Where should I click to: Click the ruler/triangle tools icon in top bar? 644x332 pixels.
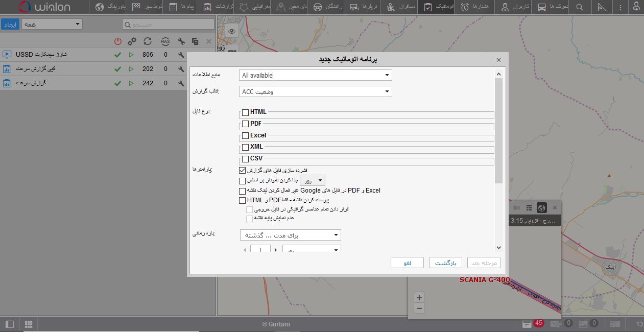tap(602, 7)
